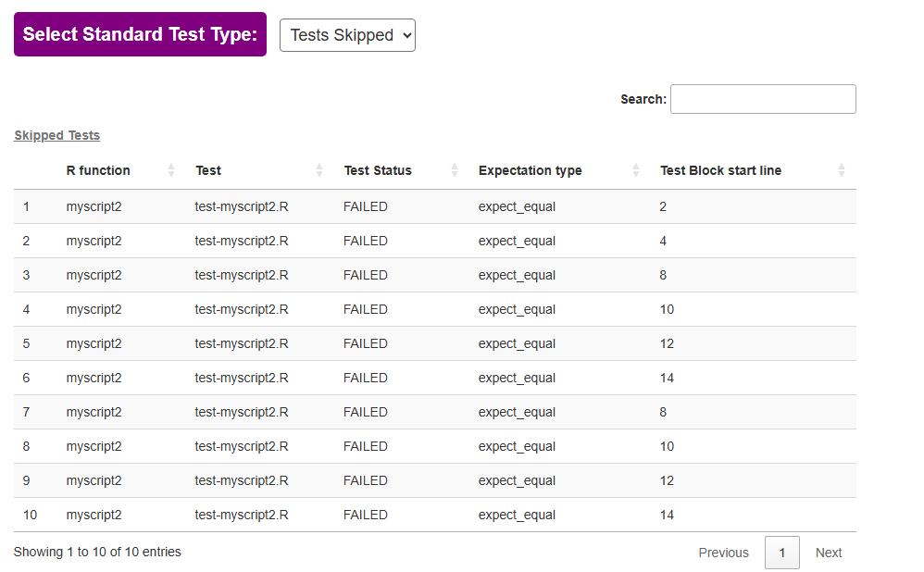This screenshot has height=572, width=924.
Task: Click the Next pagination button
Action: click(829, 553)
